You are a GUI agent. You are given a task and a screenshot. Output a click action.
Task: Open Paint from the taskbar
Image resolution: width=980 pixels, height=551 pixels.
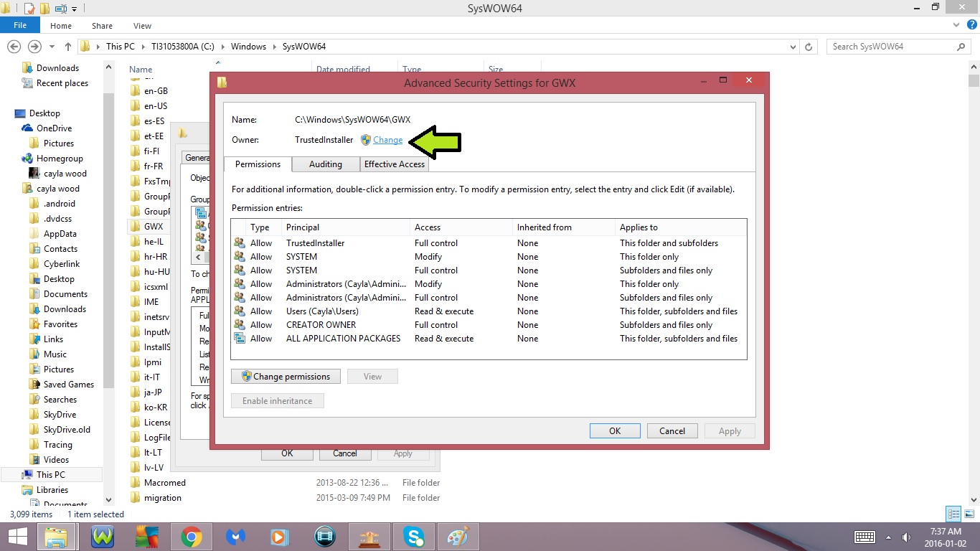click(x=458, y=537)
